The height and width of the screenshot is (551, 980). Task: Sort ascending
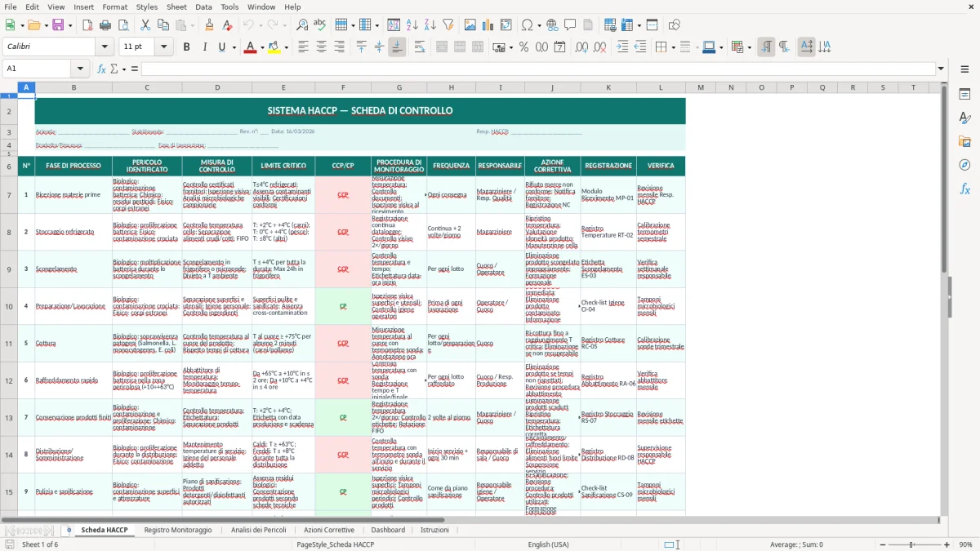(x=412, y=25)
